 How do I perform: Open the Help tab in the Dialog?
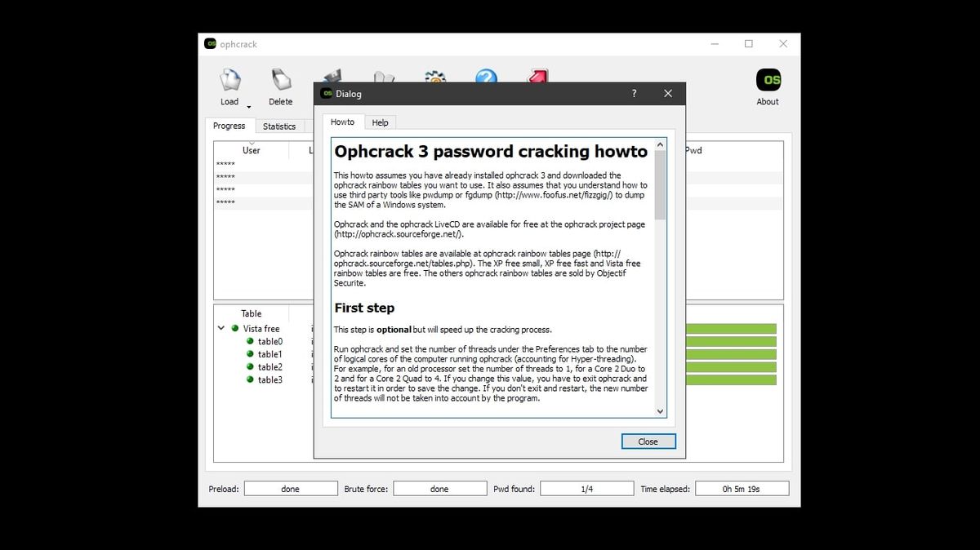coord(380,122)
